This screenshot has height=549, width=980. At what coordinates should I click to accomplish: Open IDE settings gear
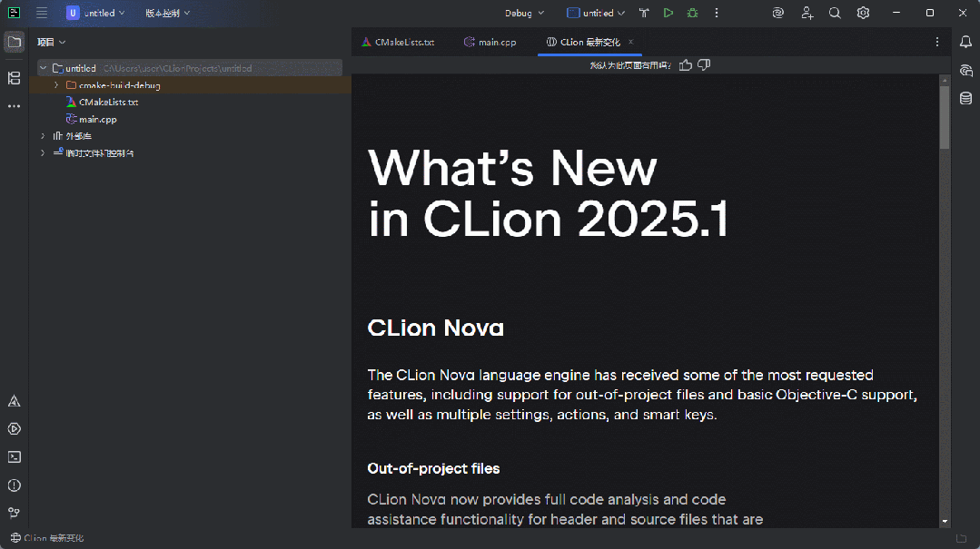(863, 13)
